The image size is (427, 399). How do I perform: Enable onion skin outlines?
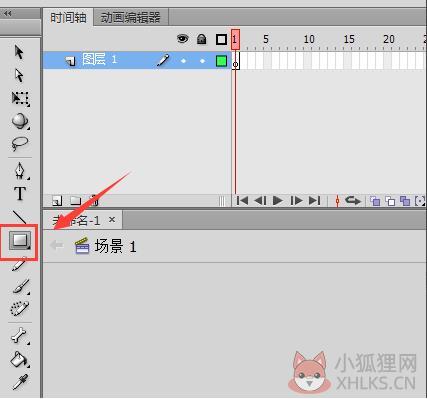pyautogui.click(x=390, y=201)
